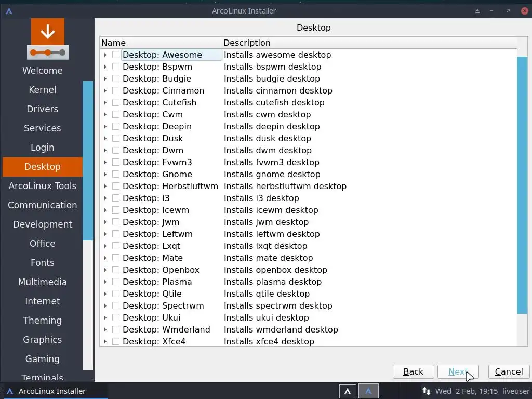
Task: Expand the Desktop: Icewm arrow
Action: pyautogui.click(x=105, y=210)
